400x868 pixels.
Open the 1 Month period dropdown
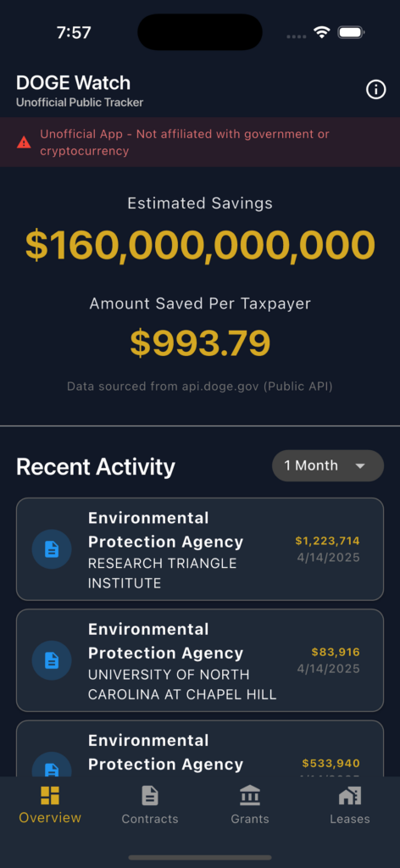tap(328, 465)
